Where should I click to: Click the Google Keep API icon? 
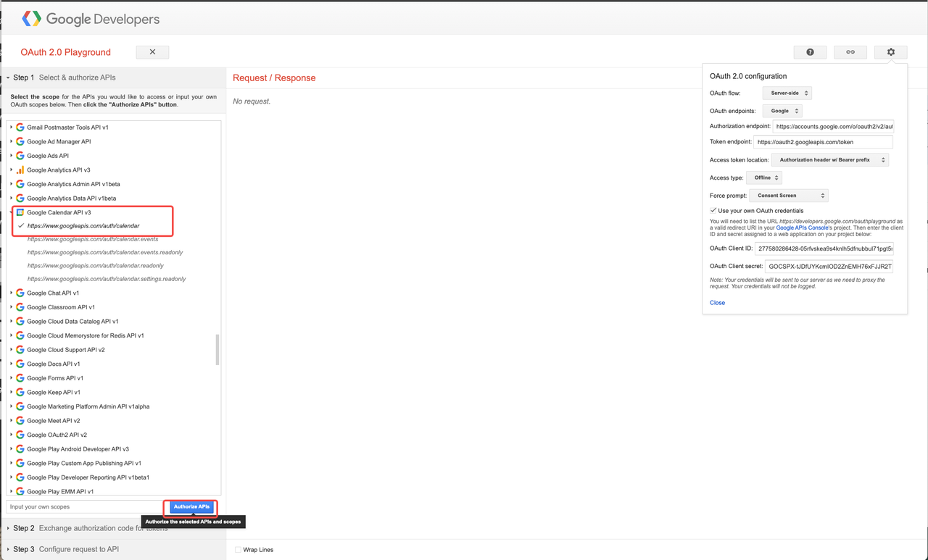pos(20,392)
